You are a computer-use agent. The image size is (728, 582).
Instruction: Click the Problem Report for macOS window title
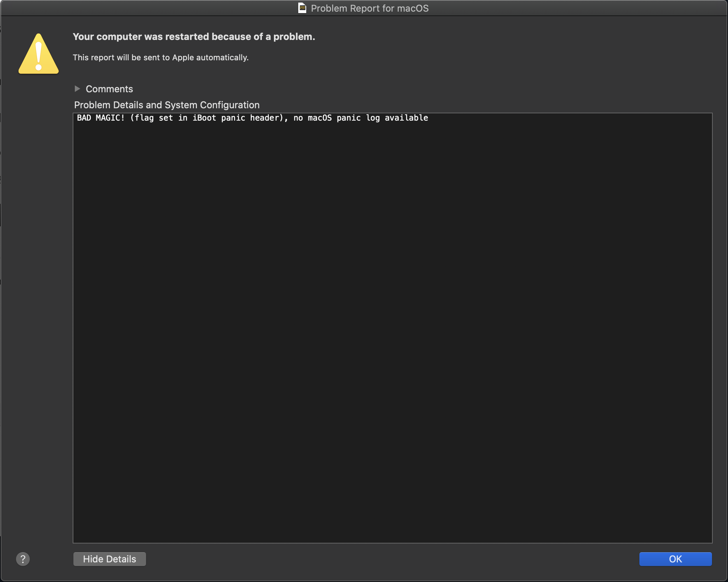point(369,8)
